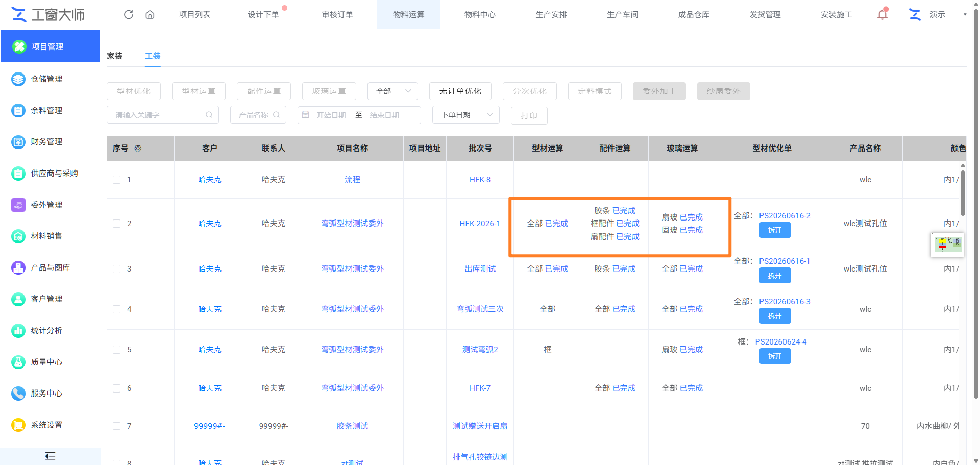Open project link 流程
Screen dimensions: 980x465
tap(352, 180)
